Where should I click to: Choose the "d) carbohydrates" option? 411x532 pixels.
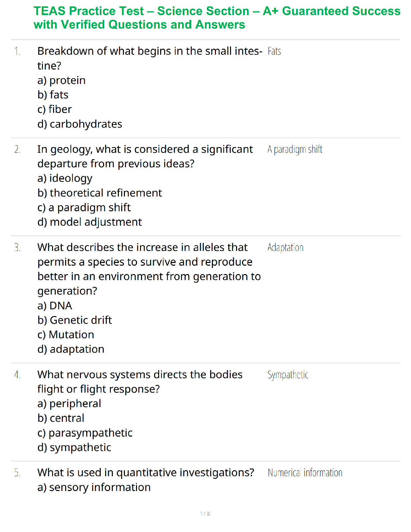[80, 124]
